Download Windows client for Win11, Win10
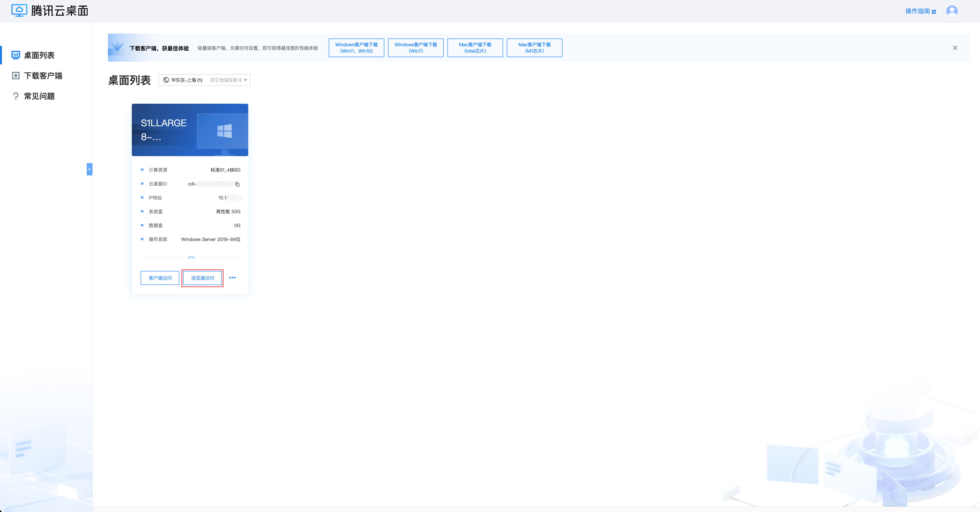The height and width of the screenshot is (512, 980). [x=356, y=48]
